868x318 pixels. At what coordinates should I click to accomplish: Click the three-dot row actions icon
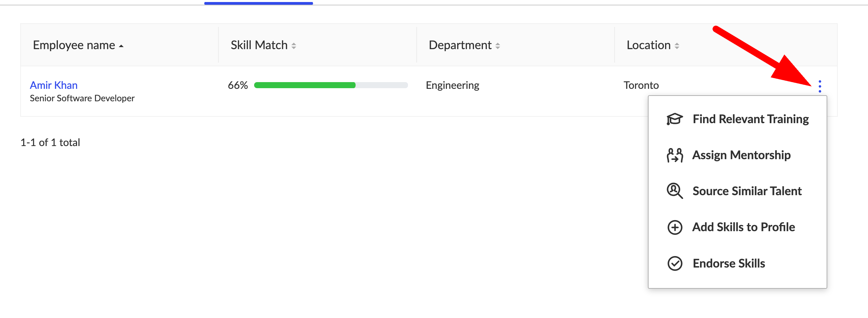[820, 86]
